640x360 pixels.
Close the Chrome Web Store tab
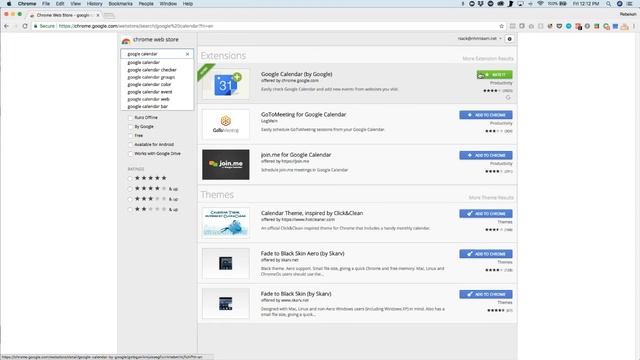pyautogui.click(x=98, y=15)
